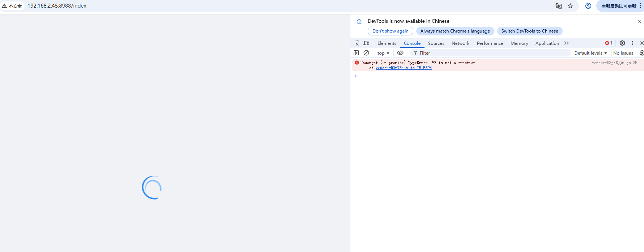This screenshot has height=252, width=644.
Task: Click the Google Translate icon in address bar
Action: pyautogui.click(x=559, y=6)
